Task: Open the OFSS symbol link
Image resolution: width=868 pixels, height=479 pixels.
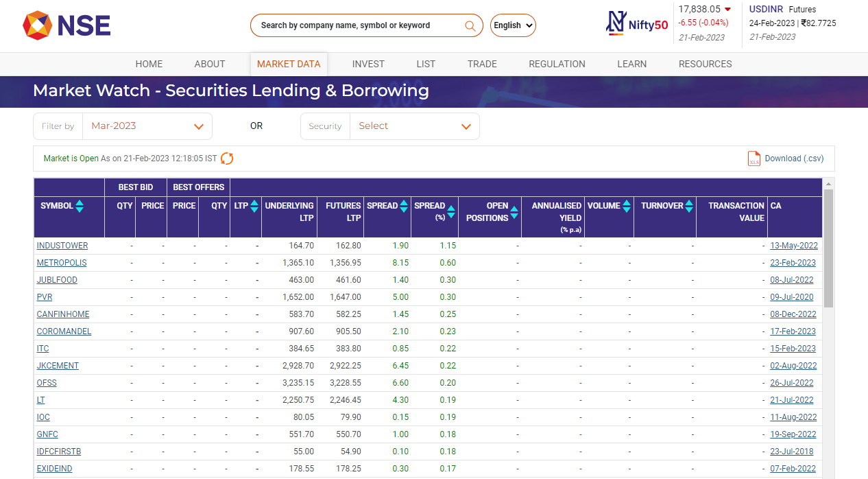Action: click(46, 383)
